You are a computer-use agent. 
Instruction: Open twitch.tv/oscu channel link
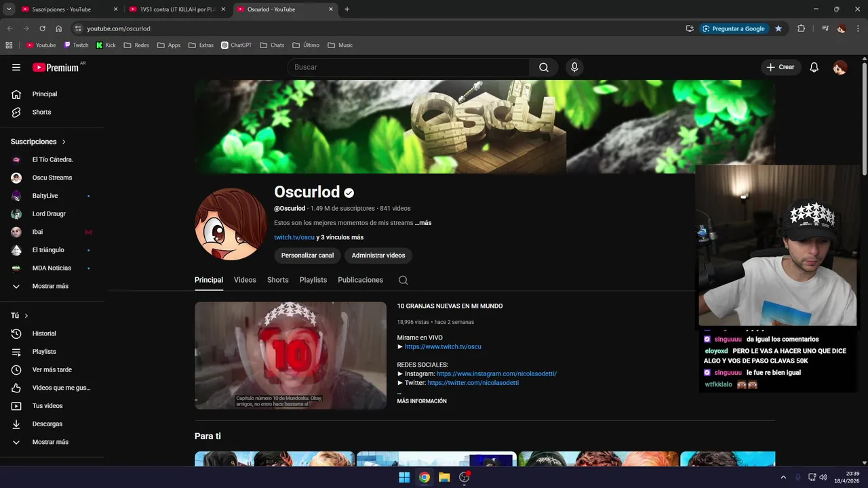click(x=294, y=237)
